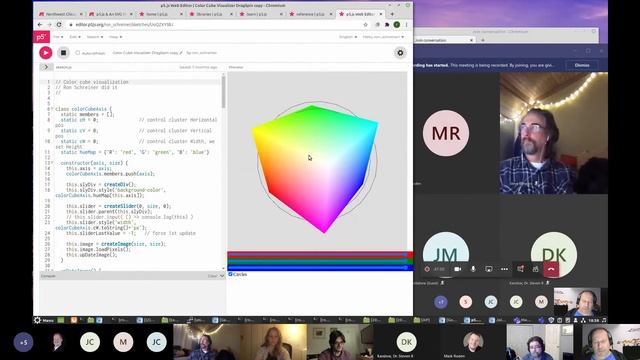
Task: Switch to the learn | p5.js tab
Action: point(261,14)
